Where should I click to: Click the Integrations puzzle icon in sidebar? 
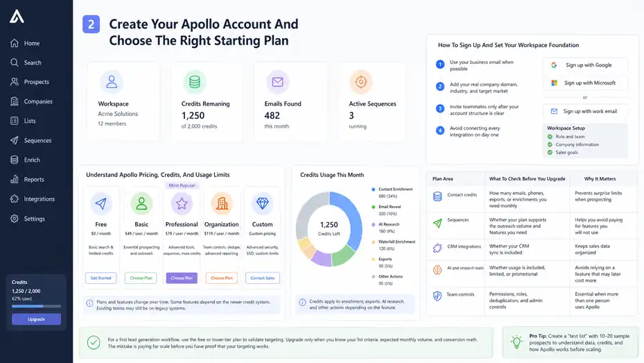point(15,199)
